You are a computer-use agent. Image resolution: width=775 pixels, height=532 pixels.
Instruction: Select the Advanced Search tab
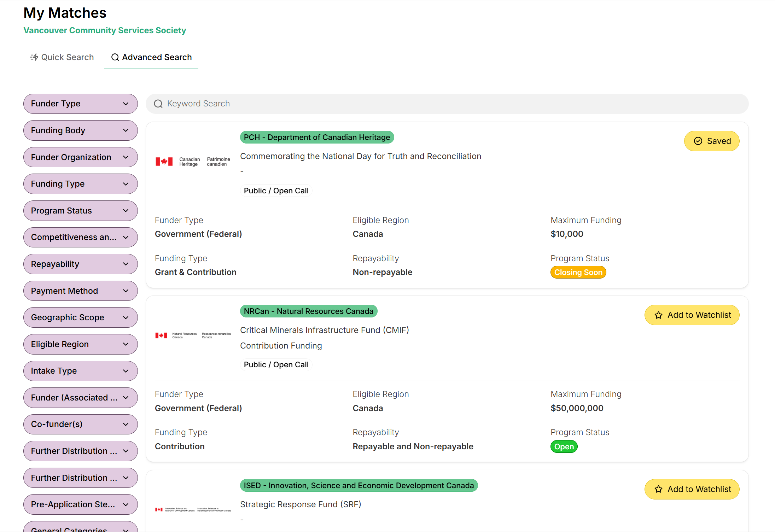[x=151, y=57]
